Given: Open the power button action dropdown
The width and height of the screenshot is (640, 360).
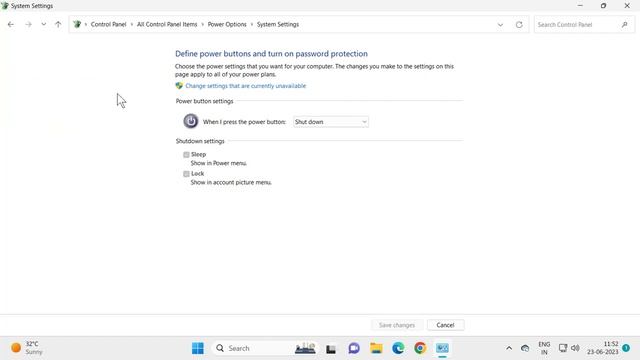Looking at the screenshot, I should [331, 122].
